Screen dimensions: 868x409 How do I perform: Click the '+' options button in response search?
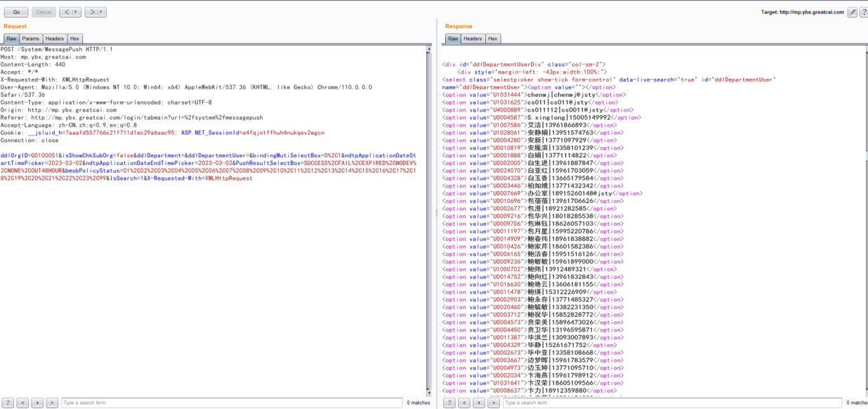point(479,403)
